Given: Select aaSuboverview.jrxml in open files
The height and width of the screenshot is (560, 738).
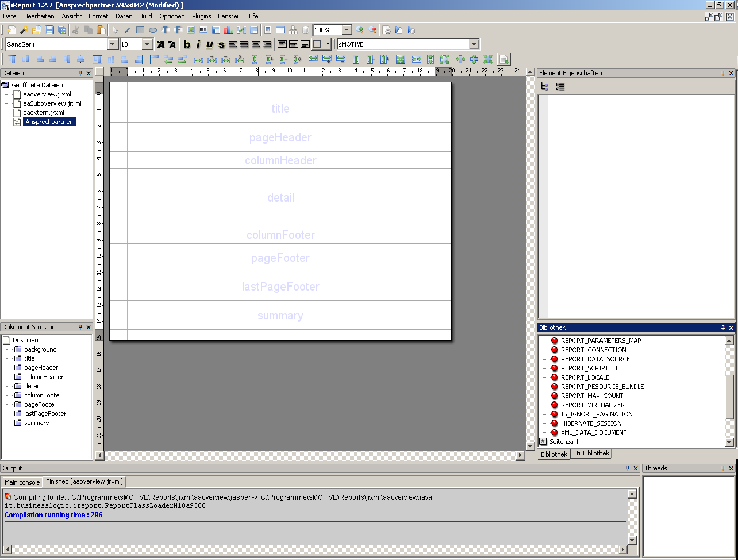Looking at the screenshot, I should pos(52,103).
